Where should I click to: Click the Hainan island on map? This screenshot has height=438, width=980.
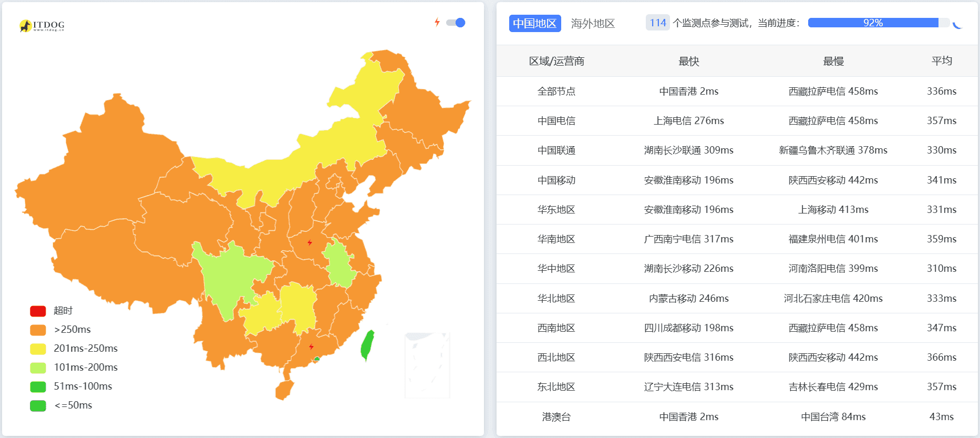point(284,391)
